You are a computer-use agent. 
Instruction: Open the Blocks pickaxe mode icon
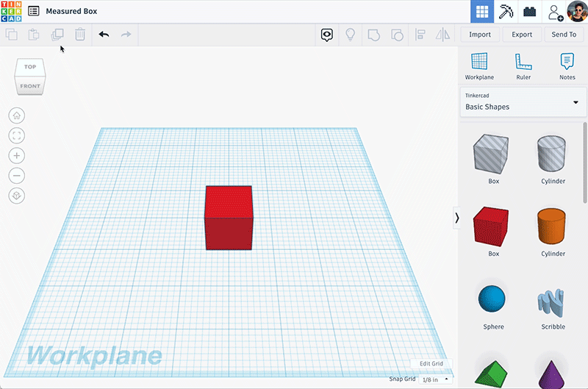[506, 12]
